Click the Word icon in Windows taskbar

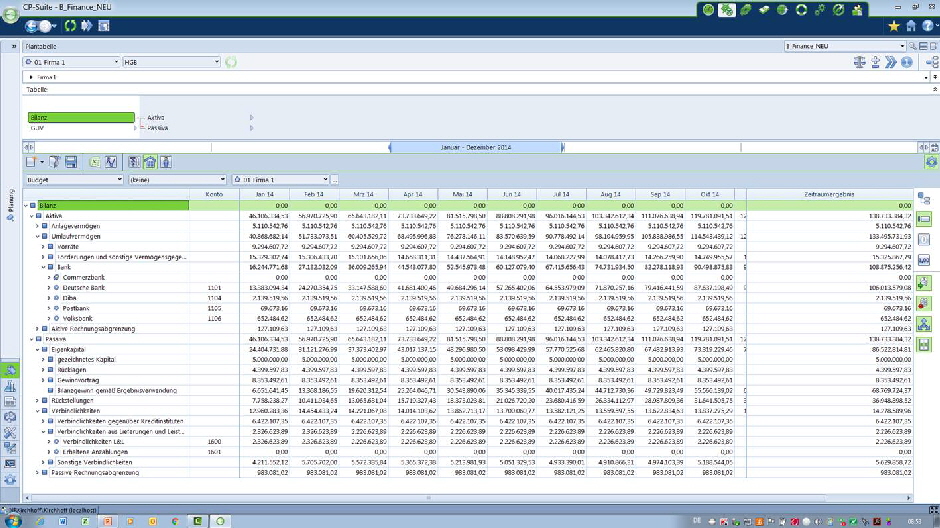(x=62, y=521)
